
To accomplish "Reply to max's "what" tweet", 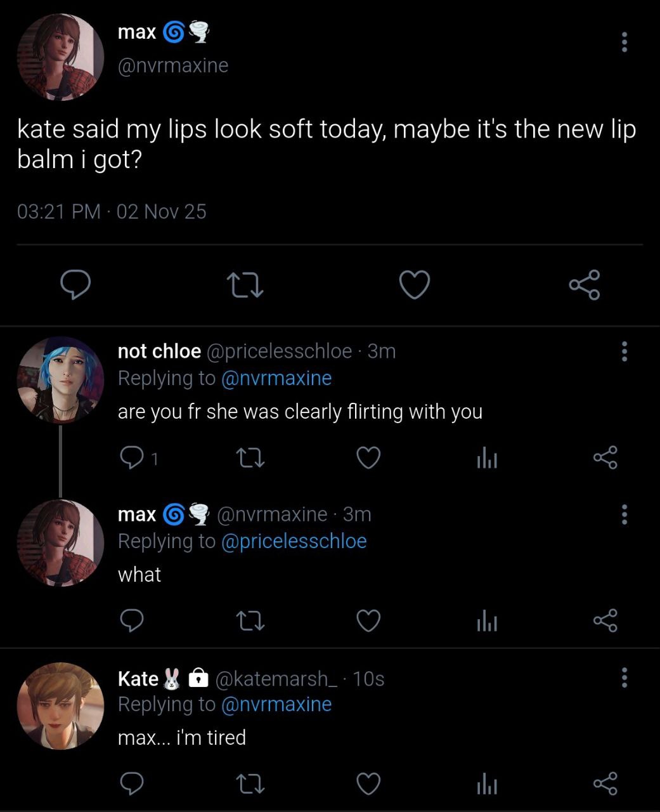I will click(132, 620).
